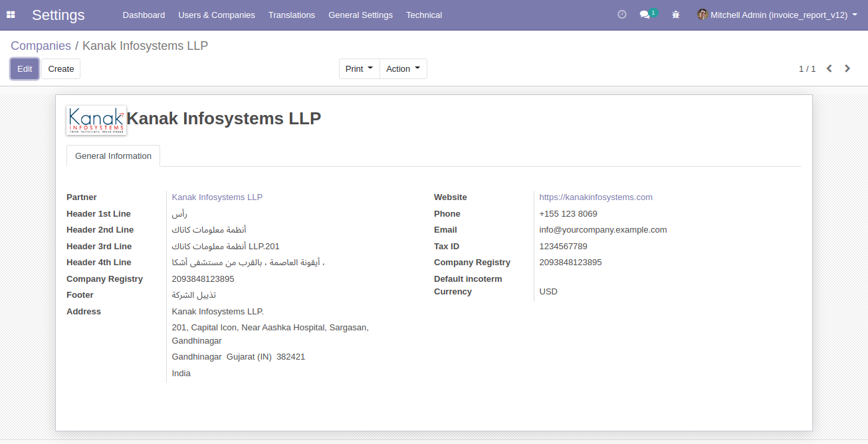
Task: Click the address line Kanak Infosystems LLP.
Action: click(x=218, y=312)
